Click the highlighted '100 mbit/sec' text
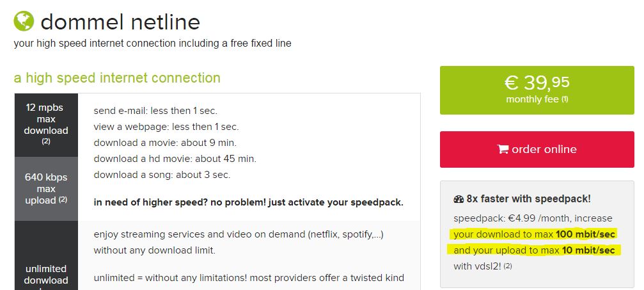644x290 pixels. pyautogui.click(x=586, y=234)
